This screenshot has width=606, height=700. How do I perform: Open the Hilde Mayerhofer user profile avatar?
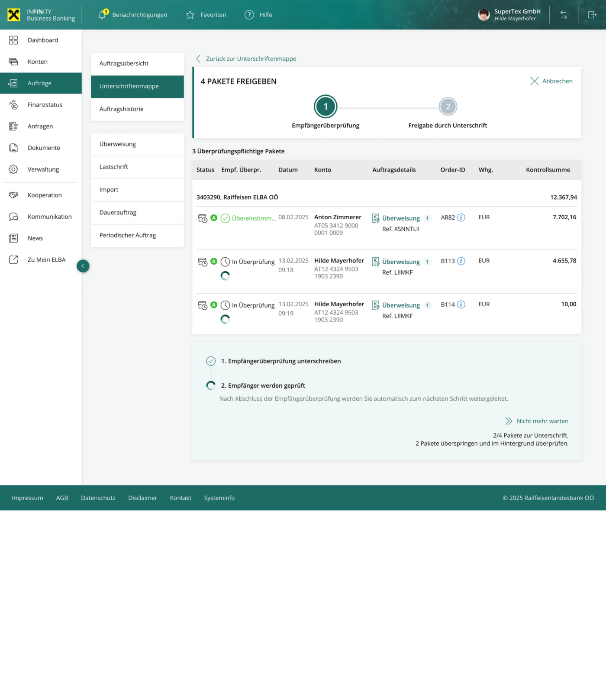click(484, 15)
